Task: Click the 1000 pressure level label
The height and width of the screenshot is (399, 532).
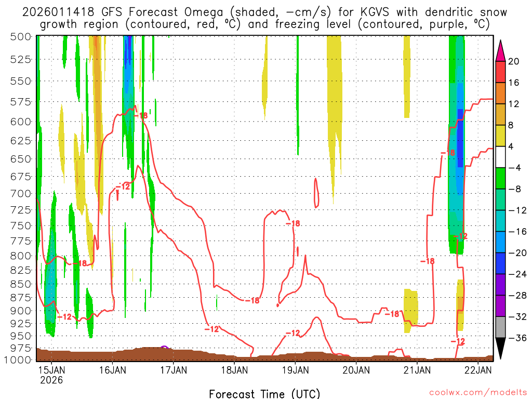Action: coord(18,360)
